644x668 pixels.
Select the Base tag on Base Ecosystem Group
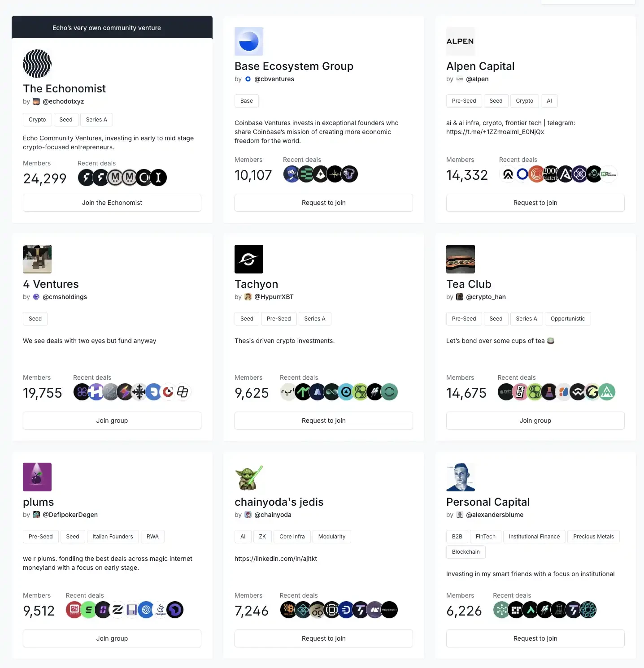pyautogui.click(x=246, y=101)
